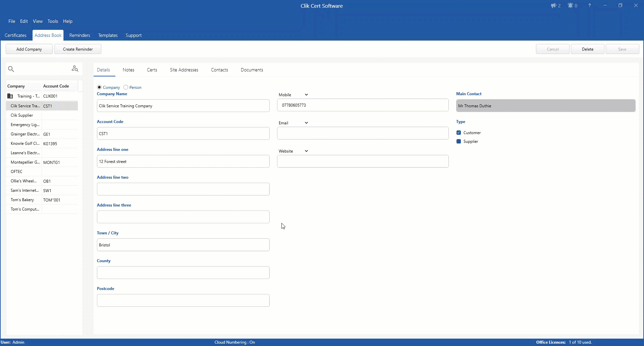Open the Mobile phone type dropdown
The width and height of the screenshot is (644, 346).
(306, 95)
